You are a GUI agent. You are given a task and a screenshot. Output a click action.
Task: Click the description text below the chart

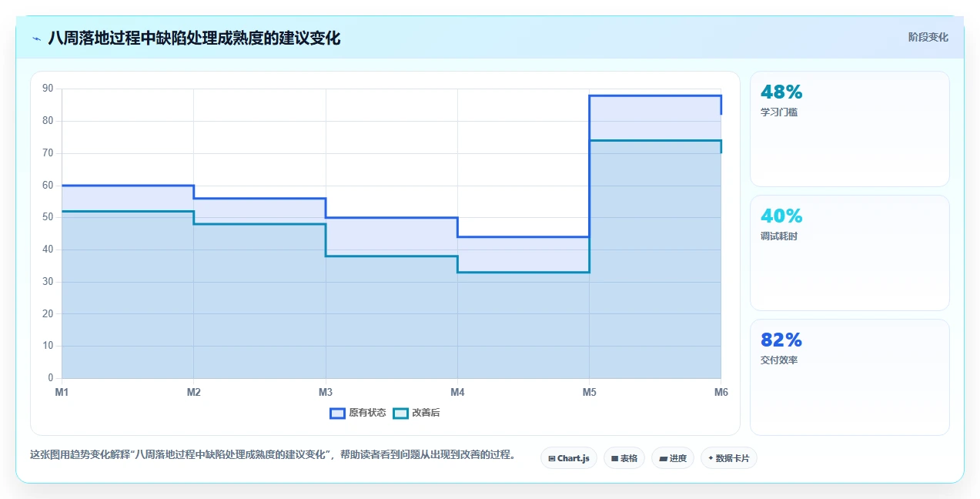click(x=273, y=454)
